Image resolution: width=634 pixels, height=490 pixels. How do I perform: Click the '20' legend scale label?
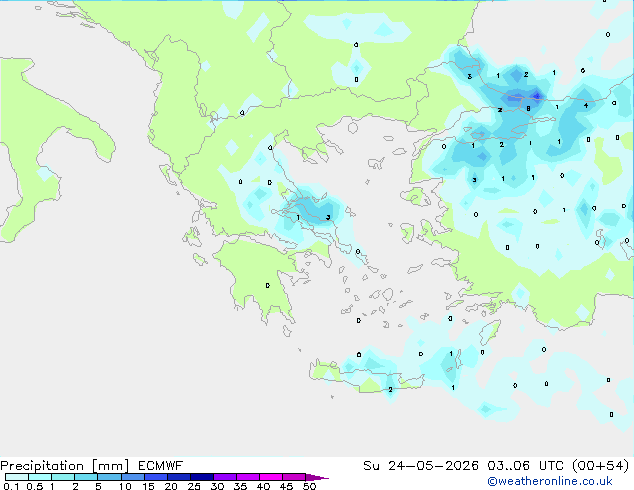(171, 486)
